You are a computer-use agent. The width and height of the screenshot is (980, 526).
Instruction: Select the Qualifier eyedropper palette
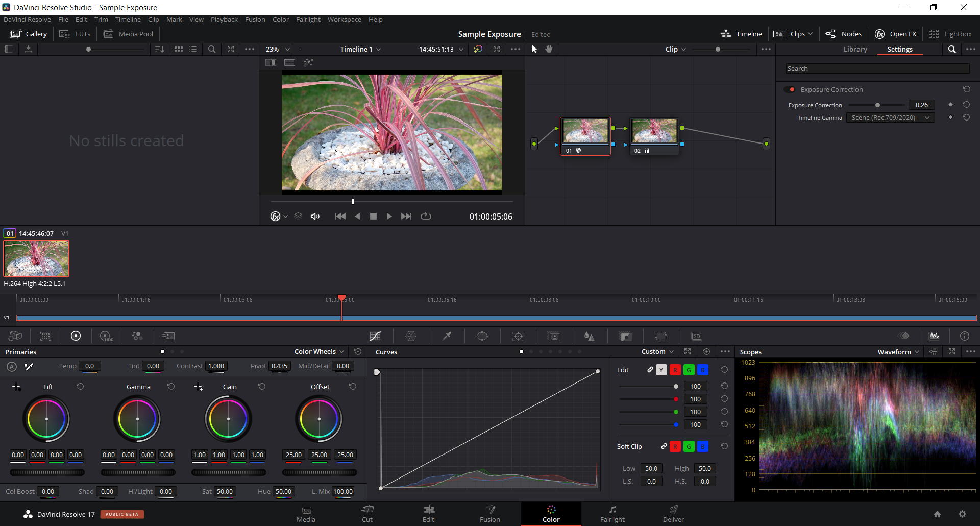[x=447, y=336]
